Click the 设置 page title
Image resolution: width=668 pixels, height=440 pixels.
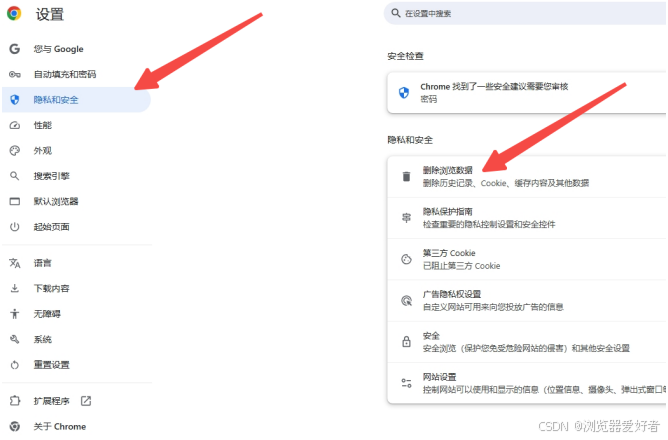pos(50,14)
